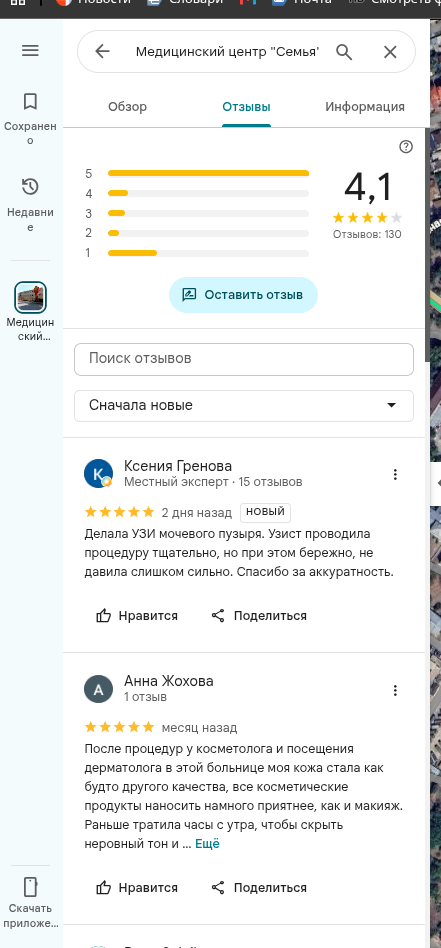Click Местный эксперт · 15 отзывов text
441x948 pixels.
click(213, 482)
